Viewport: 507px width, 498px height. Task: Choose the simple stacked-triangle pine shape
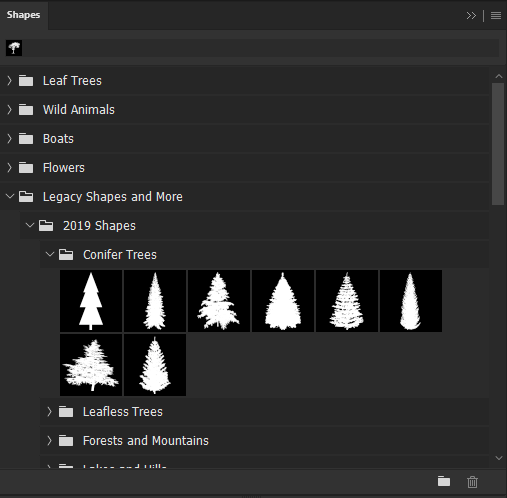click(91, 301)
